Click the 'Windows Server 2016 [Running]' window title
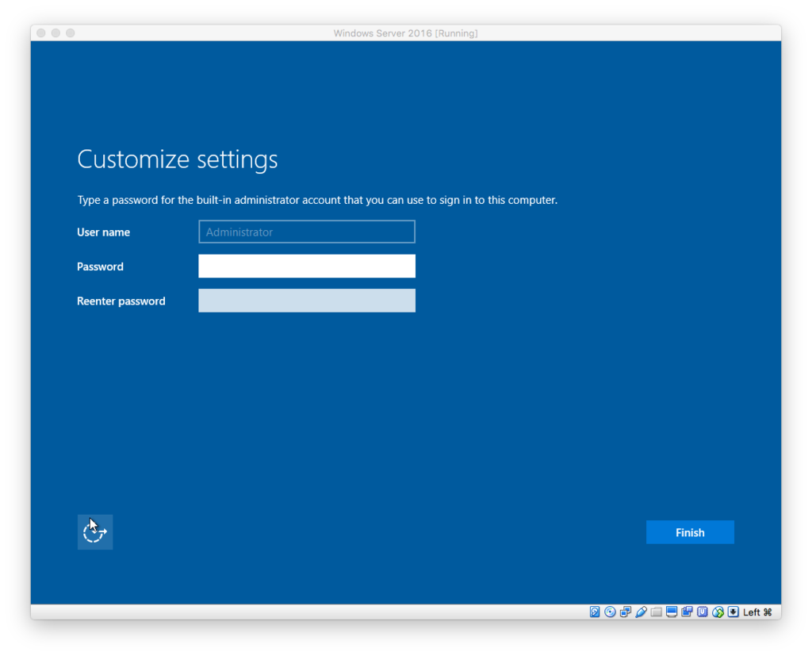 (405, 33)
